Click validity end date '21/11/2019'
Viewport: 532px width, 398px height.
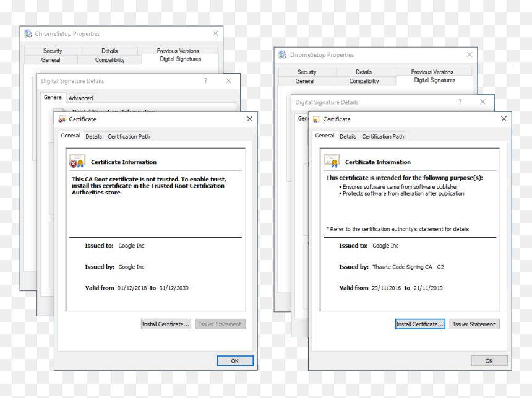(x=428, y=288)
